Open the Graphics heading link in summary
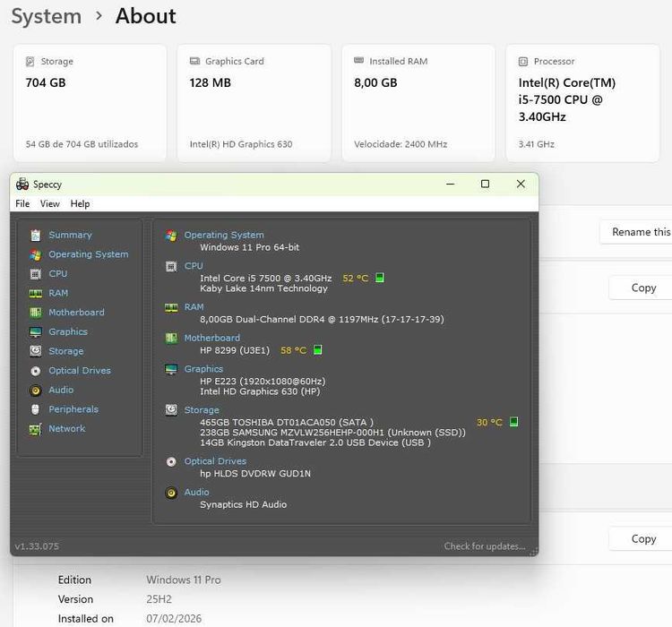The width and height of the screenshot is (672, 627). [x=203, y=369]
